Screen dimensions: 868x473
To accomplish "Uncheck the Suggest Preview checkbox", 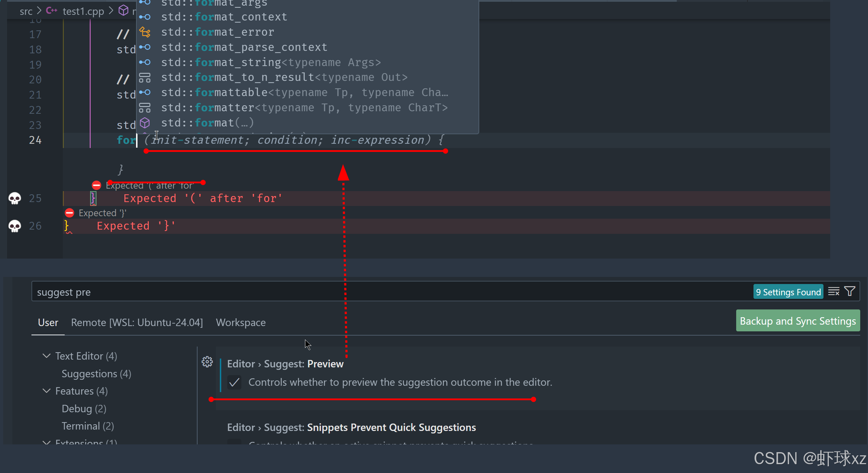I will [234, 383].
